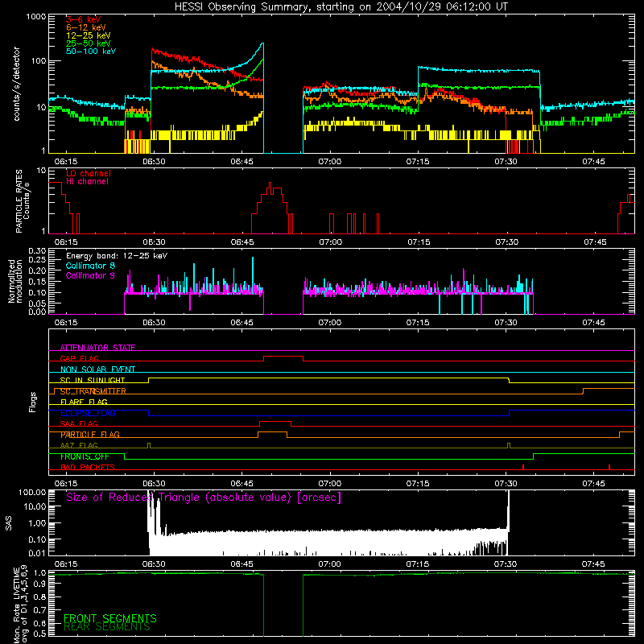Click Size of Reduced Triangle label
644x644 pixels.
(204, 497)
